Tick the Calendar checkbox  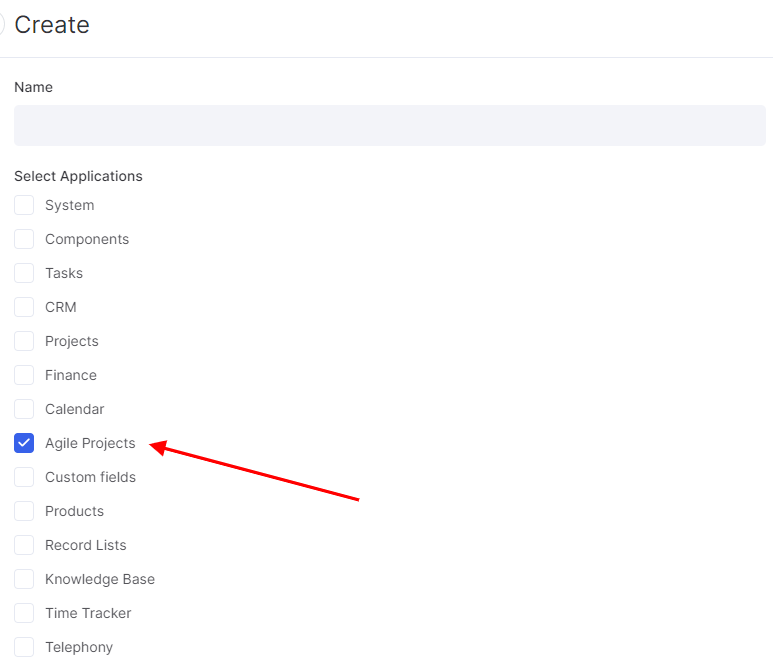click(24, 409)
